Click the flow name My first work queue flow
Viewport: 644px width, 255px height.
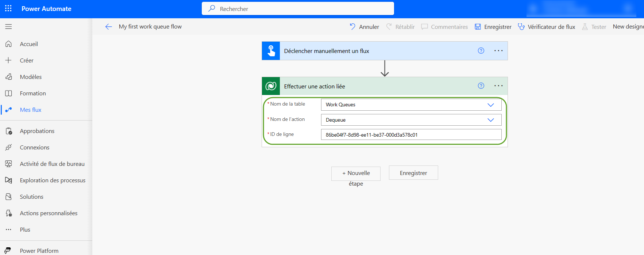coord(150,26)
